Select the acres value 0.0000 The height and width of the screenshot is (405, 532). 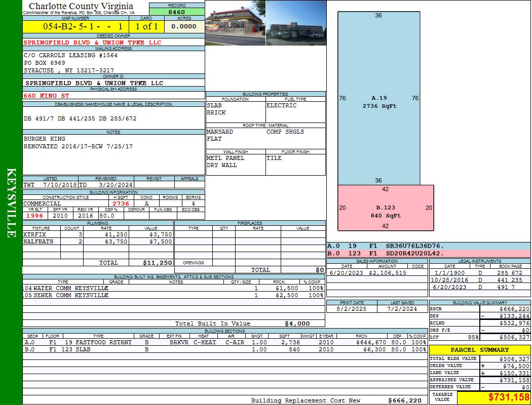[x=183, y=26]
